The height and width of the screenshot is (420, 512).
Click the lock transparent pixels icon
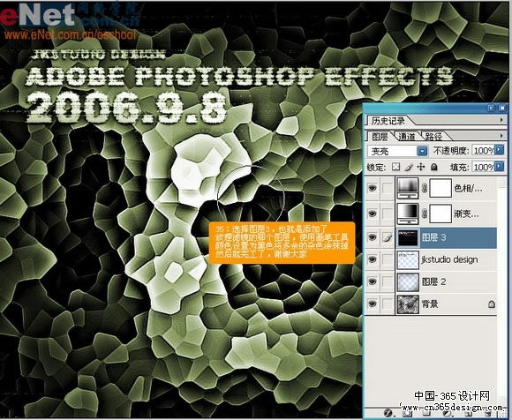pyautogui.click(x=395, y=167)
